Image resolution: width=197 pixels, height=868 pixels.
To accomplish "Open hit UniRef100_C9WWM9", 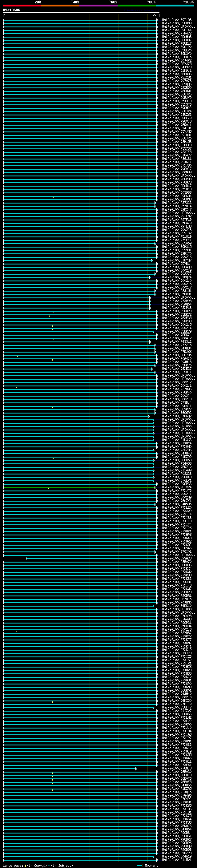I will click(177, 23).
